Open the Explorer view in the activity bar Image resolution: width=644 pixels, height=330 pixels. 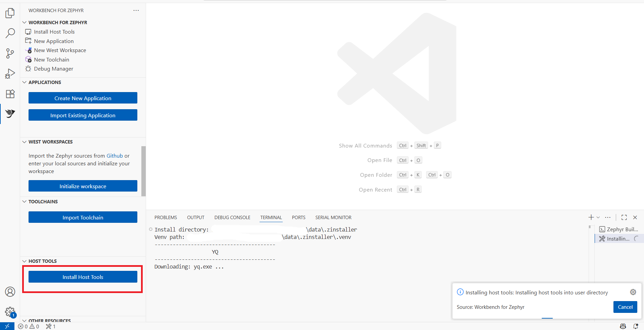tap(10, 13)
